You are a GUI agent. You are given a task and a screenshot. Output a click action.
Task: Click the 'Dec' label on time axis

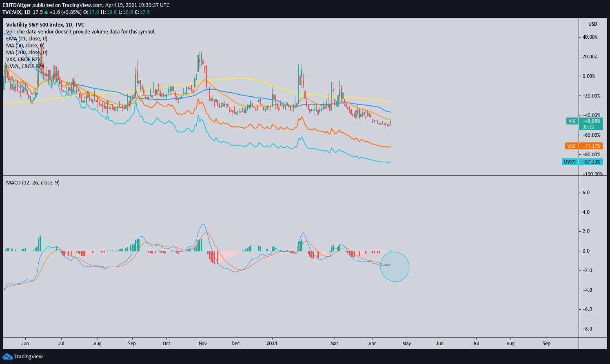pyautogui.click(x=236, y=344)
